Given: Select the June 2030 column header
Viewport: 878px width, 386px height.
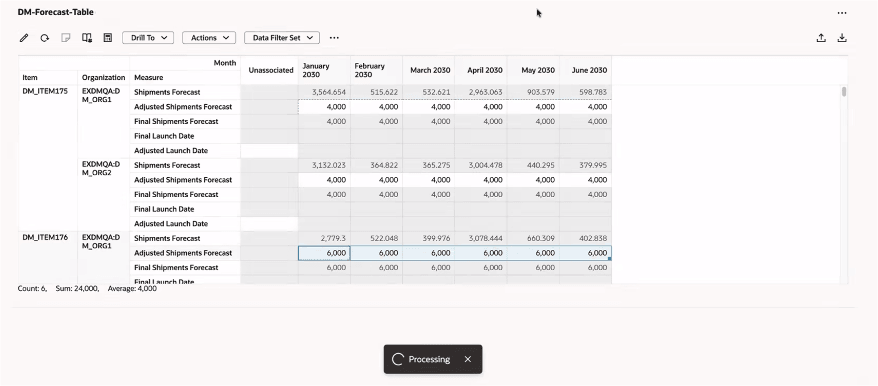Looking at the screenshot, I should (586, 70).
